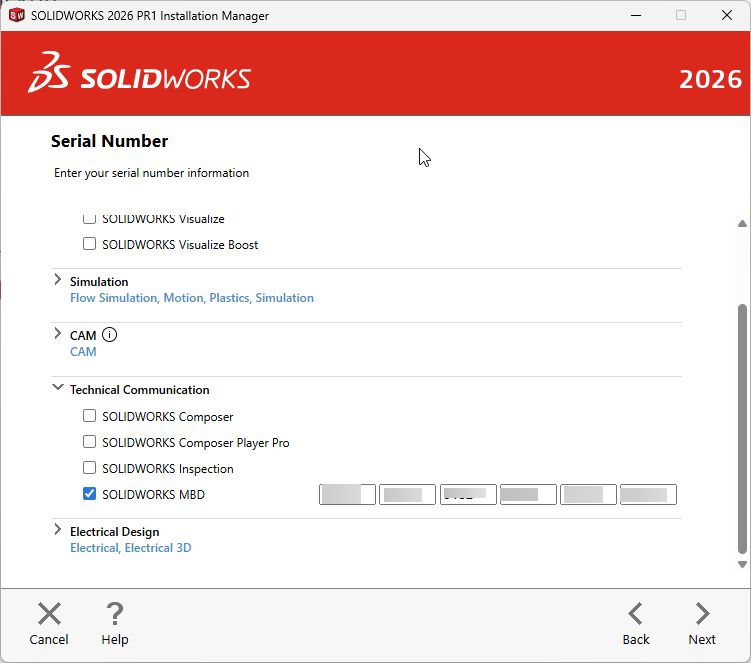Close the Installation Manager window
751x663 pixels.
click(727, 15)
